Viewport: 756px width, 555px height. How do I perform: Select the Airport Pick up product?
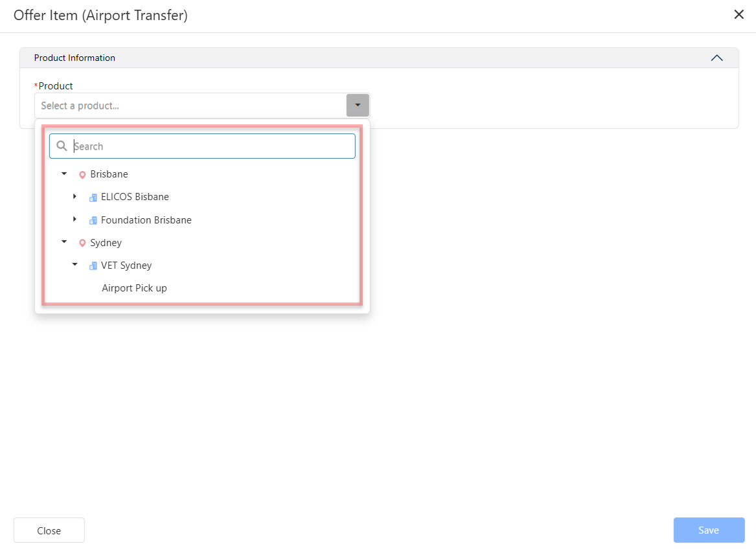134,288
